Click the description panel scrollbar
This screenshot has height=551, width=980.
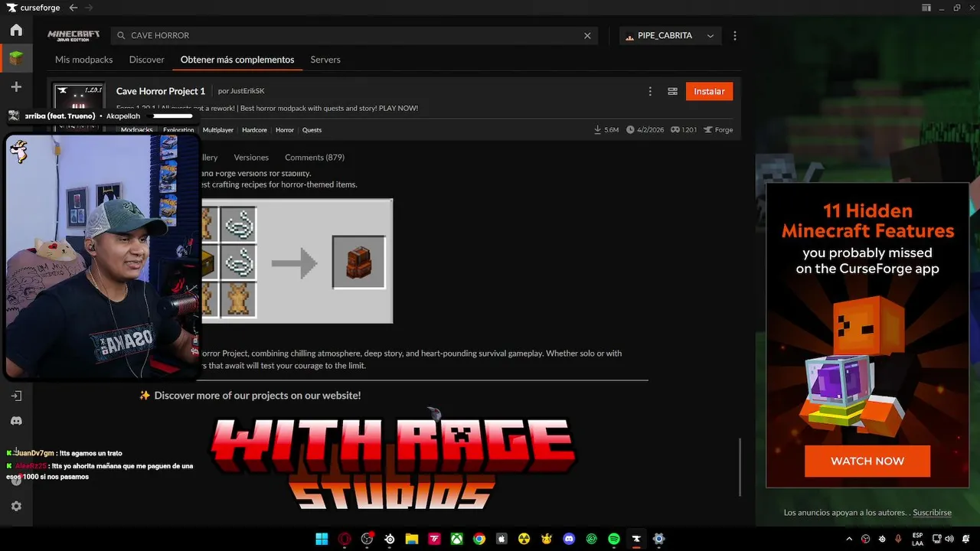(x=739, y=467)
